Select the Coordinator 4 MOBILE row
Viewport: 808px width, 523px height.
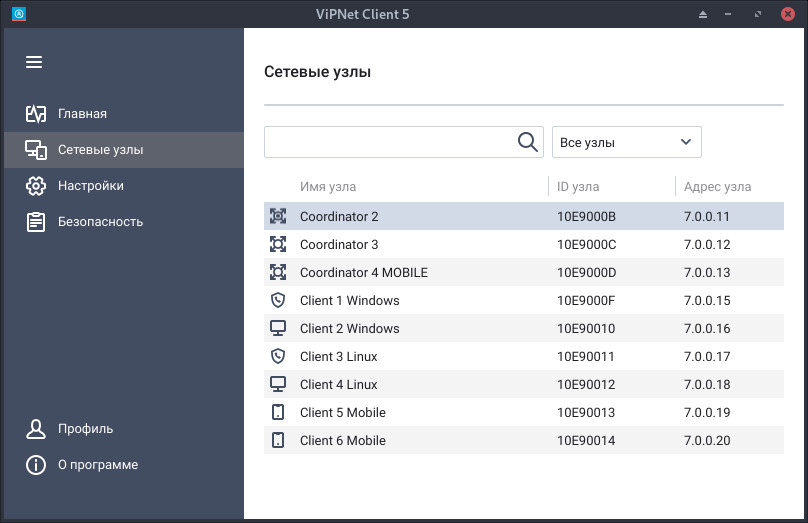(524, 272)
